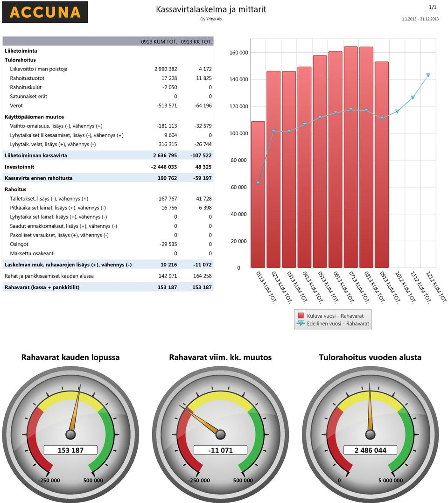This screenshot has width=448, height=503.
Task: Click the Rahoitus section heading
Action: pyautogui.click(x=15, y=189)
